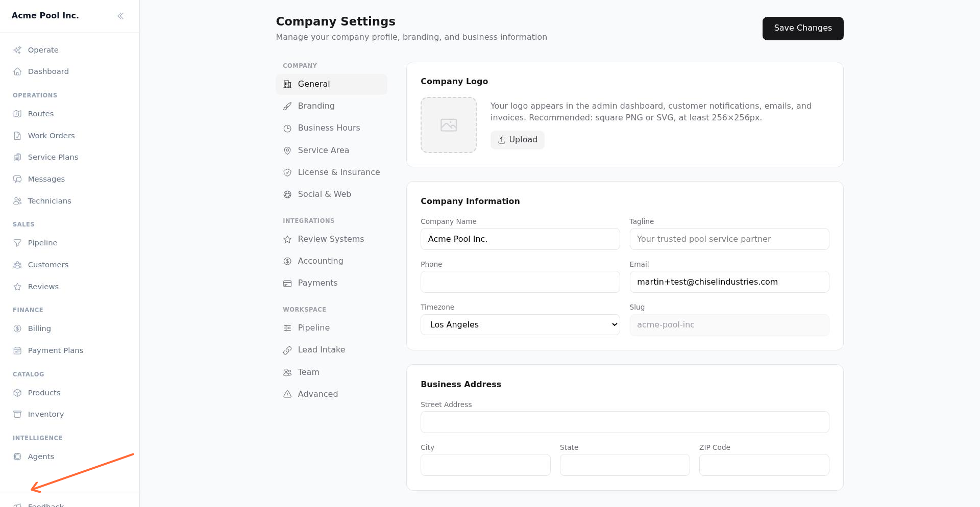
Task: Navigate to Dashboard in sidebar
Action: pyautogui.click(x=69, y=71)
